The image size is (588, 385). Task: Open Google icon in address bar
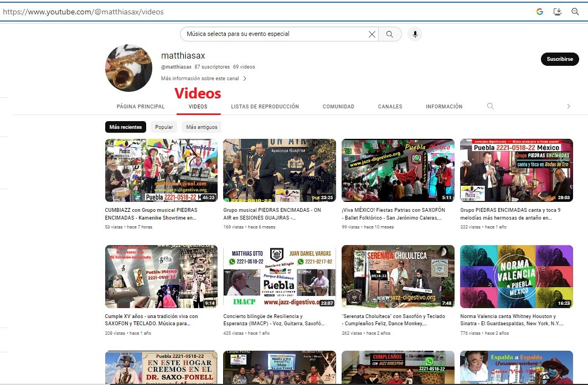coord(539,12)
